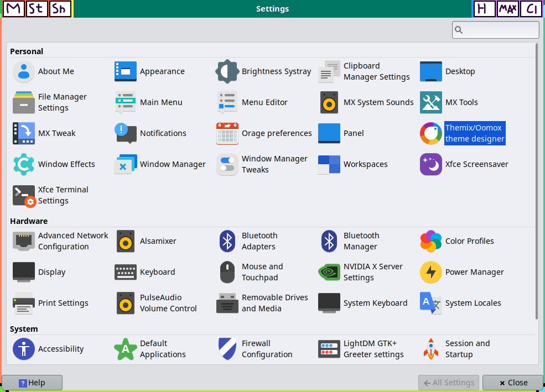
Task: Click the Help button
Action: [x=32, y=383]
